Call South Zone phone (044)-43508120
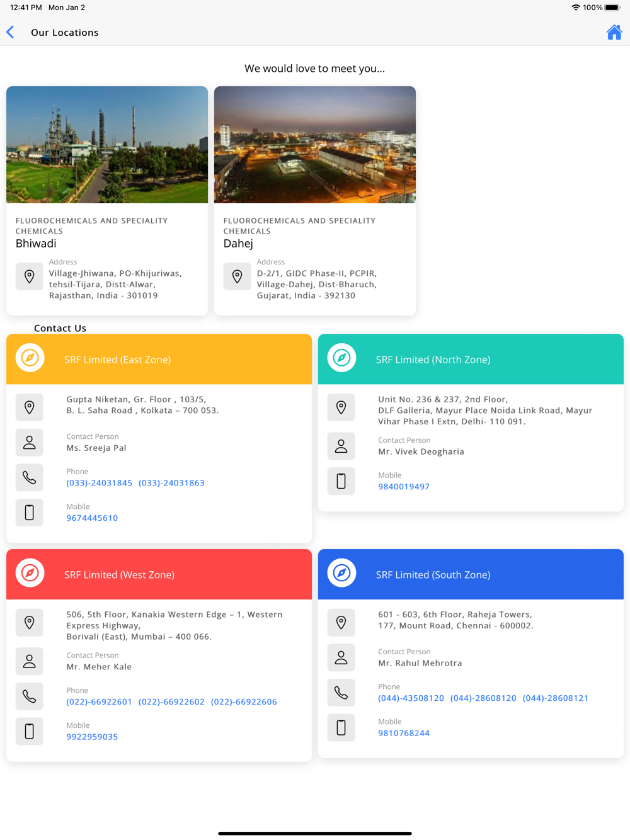The height and width of the screenshot is (840, 630). click(411, 698)
